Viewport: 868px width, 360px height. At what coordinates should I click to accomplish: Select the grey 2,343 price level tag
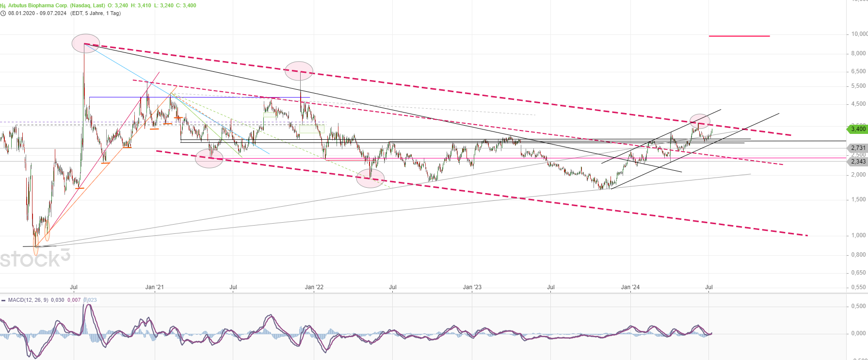pyautogui.click(x=857, y=162)
